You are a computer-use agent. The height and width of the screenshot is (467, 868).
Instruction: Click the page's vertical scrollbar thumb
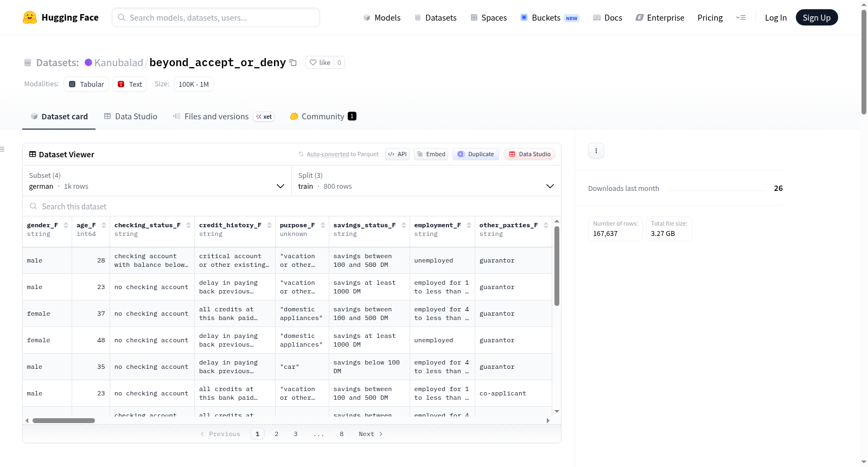[x=864, y=61]
